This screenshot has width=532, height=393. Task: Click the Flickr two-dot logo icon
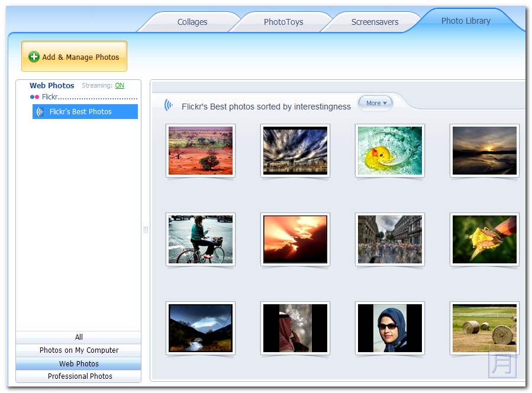(34, 97)
